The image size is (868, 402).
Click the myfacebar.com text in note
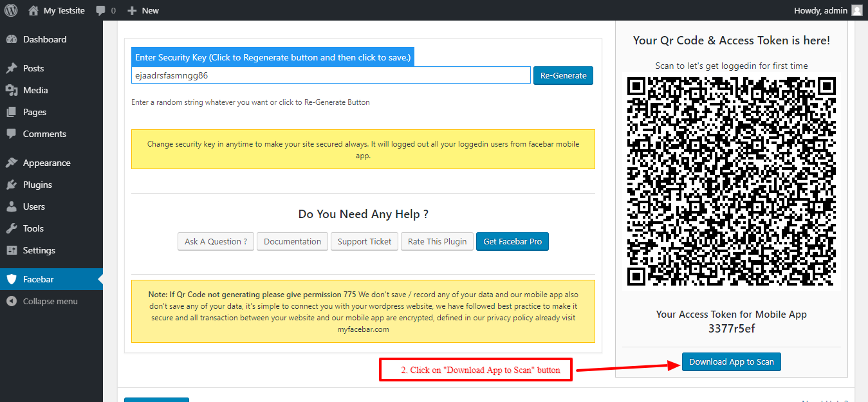click(x=363, y=329)
